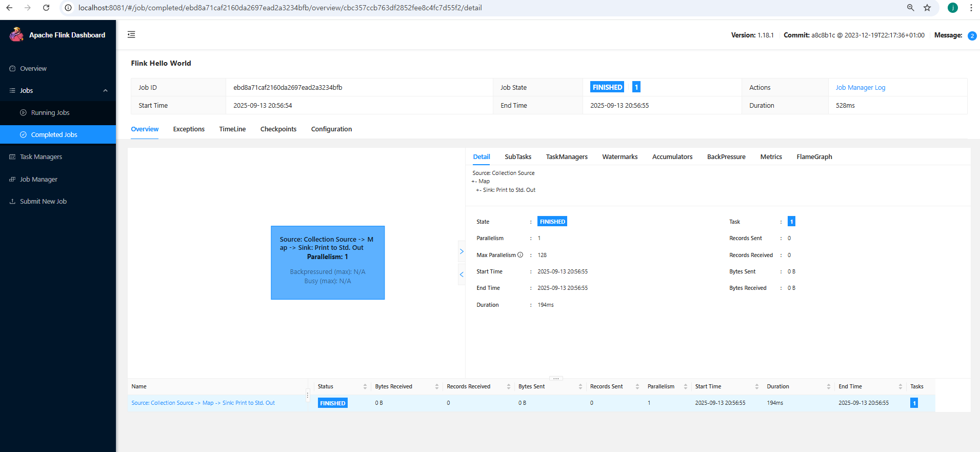
Task: Switch to the Exceptions tab
Action: [189, 129]
